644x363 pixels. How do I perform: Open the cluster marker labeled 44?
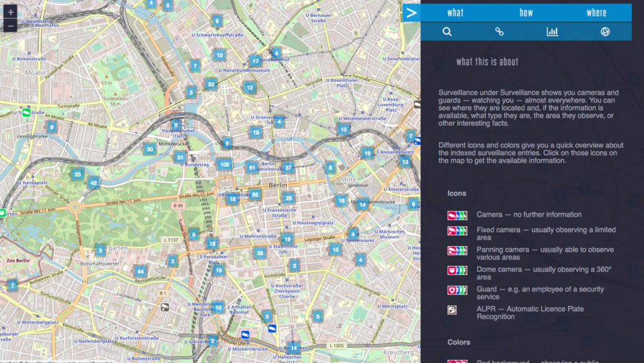(140, 272)
